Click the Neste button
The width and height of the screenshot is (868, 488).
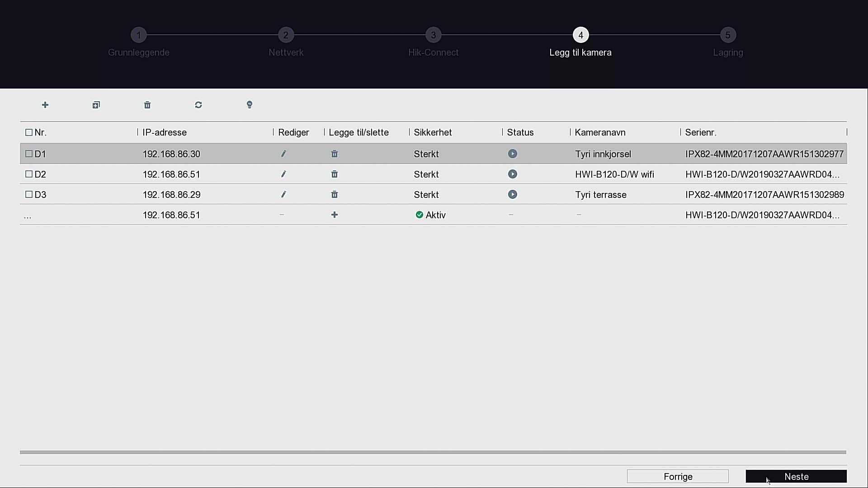point(796,477)
